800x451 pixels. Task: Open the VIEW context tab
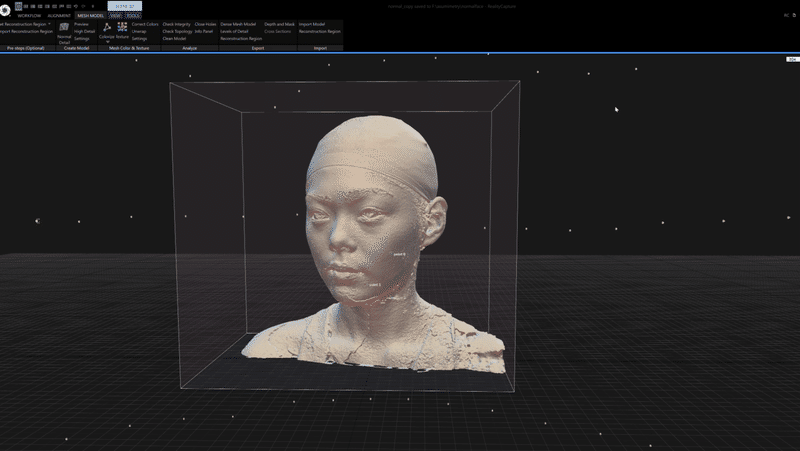pyautogui.click(x=116, y=16)
